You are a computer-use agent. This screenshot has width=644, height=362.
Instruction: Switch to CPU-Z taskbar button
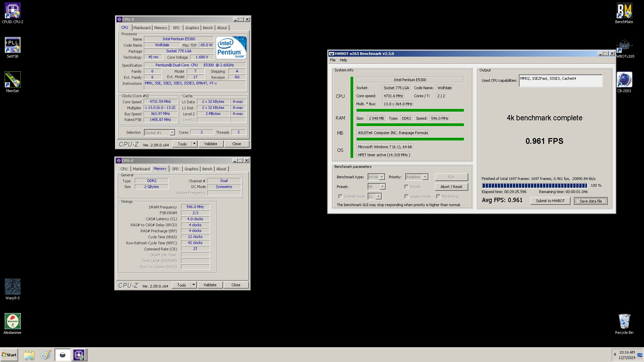(79, 355)
